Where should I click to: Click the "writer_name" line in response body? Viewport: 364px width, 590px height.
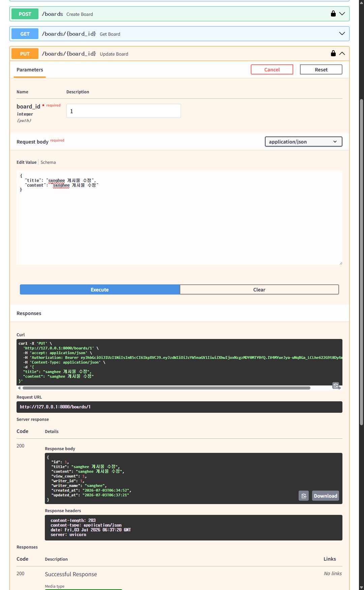(79, 486)
